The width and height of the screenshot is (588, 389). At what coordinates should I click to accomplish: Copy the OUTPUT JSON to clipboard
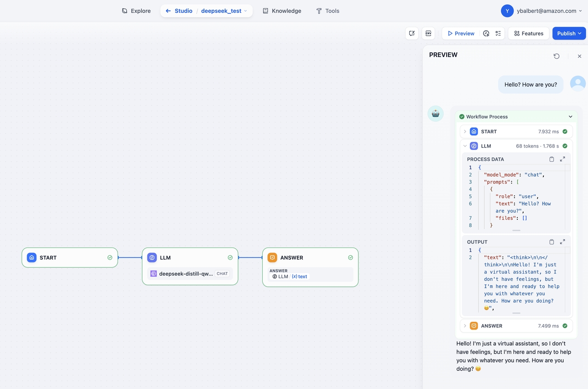click(x=552, y=242)
